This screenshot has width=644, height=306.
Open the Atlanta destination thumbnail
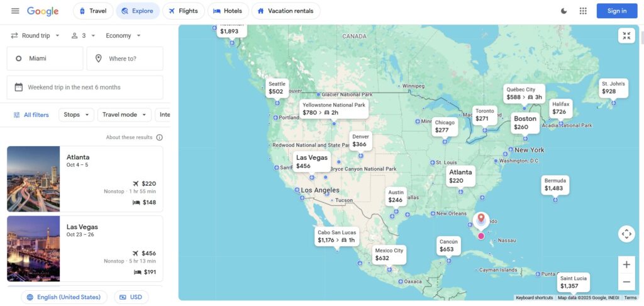(x=33, y=179)
